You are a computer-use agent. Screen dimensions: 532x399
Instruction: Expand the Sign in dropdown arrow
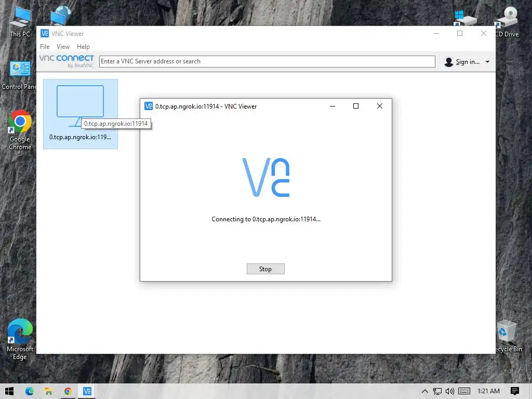pos(487,62)
